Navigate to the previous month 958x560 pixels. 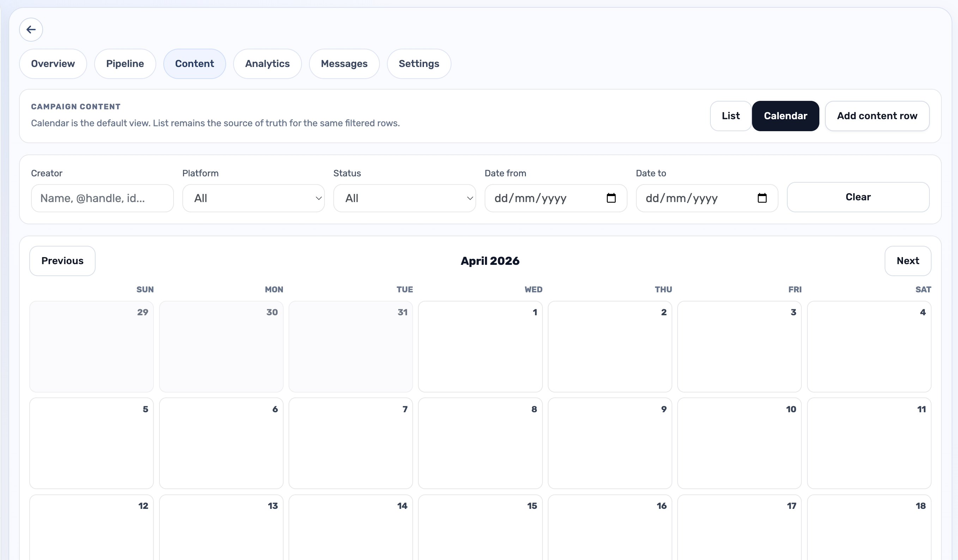(x=62, y=261)
